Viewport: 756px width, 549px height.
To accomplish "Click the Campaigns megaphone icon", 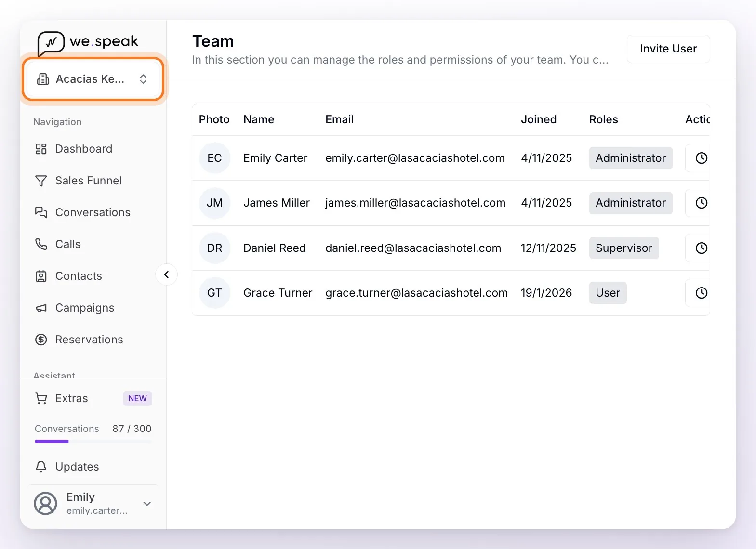I will (x=41, y=308).
